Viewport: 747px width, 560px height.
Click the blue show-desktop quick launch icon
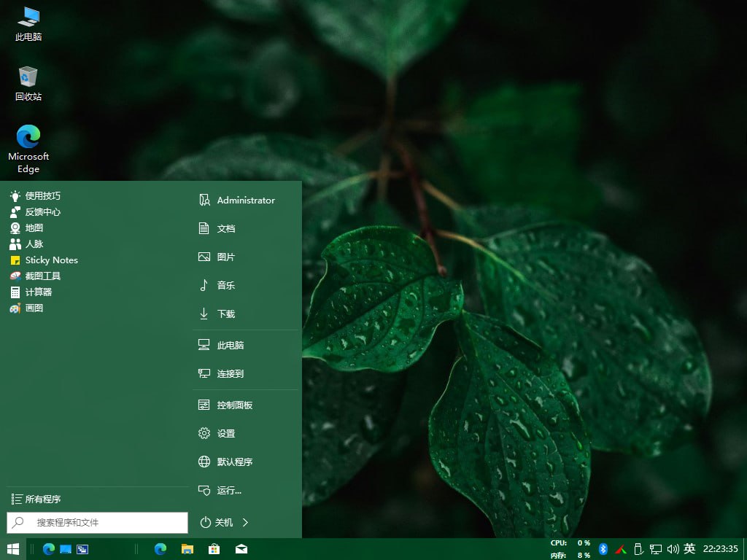click(x=66, y=549)
